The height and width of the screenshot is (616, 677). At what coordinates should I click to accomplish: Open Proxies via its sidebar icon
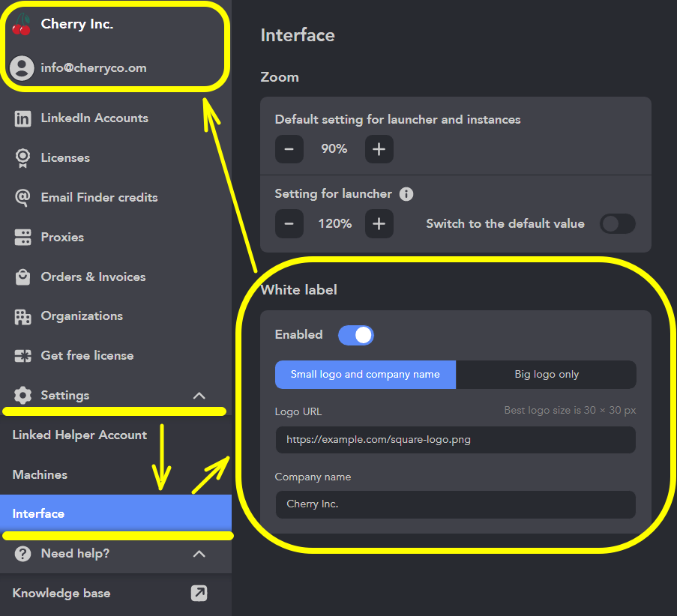22,237
